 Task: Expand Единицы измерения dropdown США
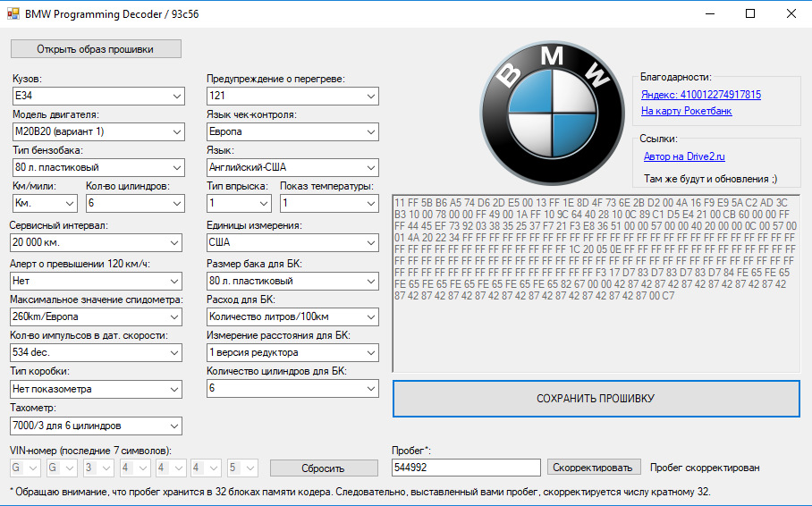pos(292,242)
